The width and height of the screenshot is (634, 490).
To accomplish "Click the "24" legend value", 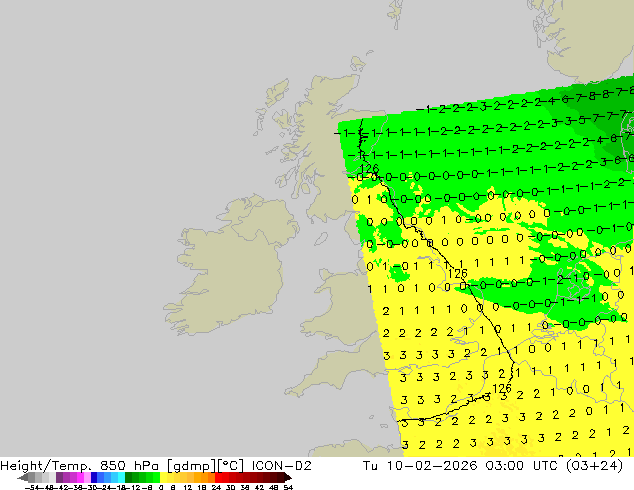I will point(216,488).
